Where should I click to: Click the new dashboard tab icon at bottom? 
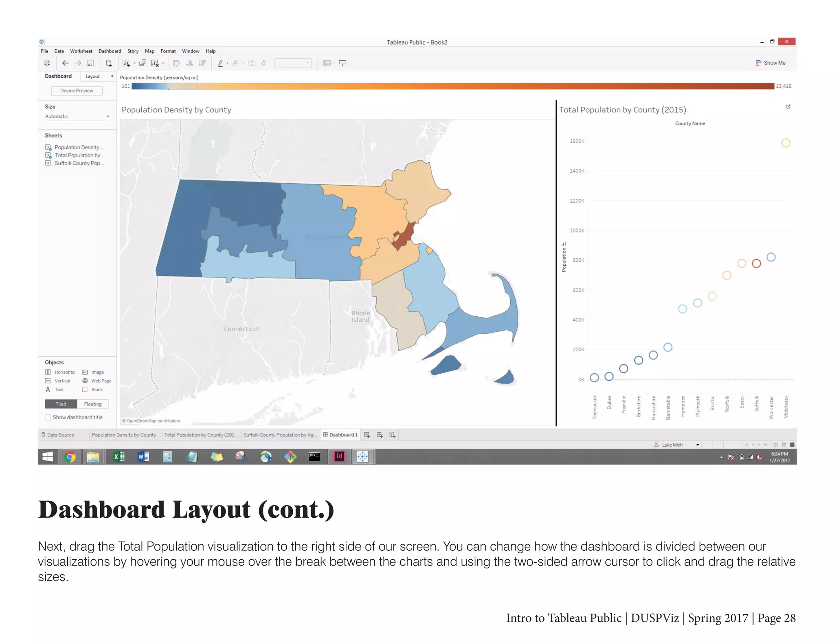point(380,435)
